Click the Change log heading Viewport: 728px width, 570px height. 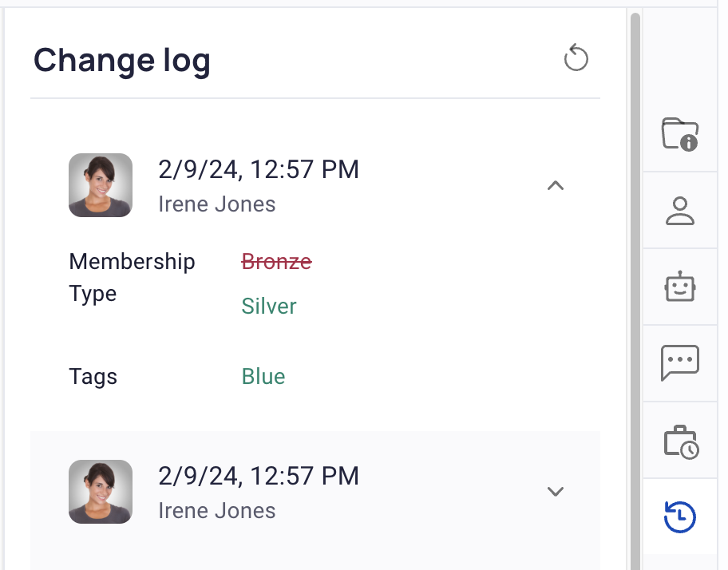click(121, 61)
